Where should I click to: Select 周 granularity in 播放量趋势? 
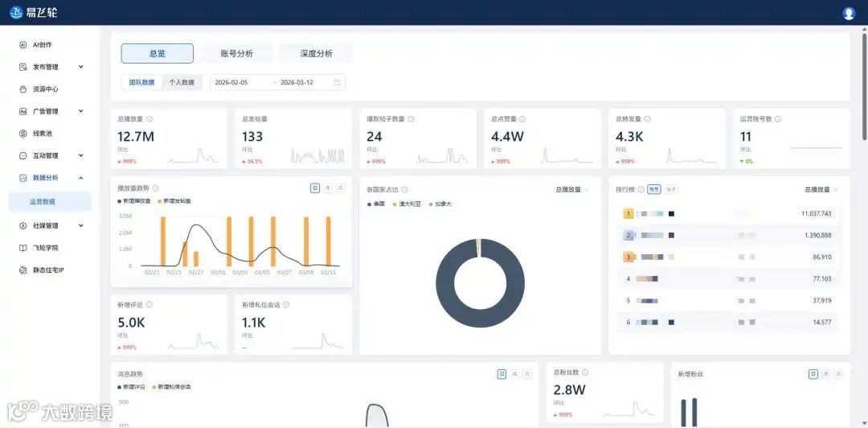click(x=328, y=188)
